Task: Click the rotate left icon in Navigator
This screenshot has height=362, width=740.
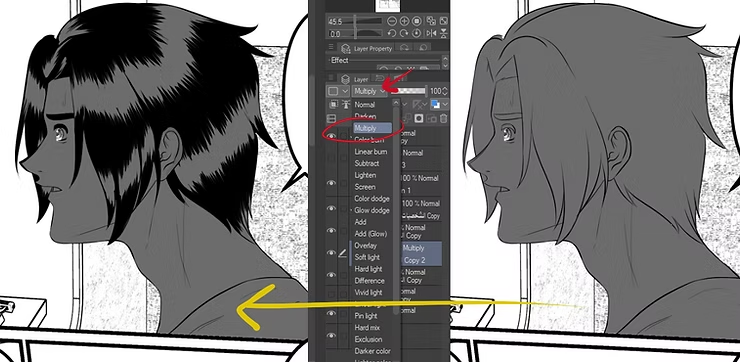Action: tap(392, 33)
